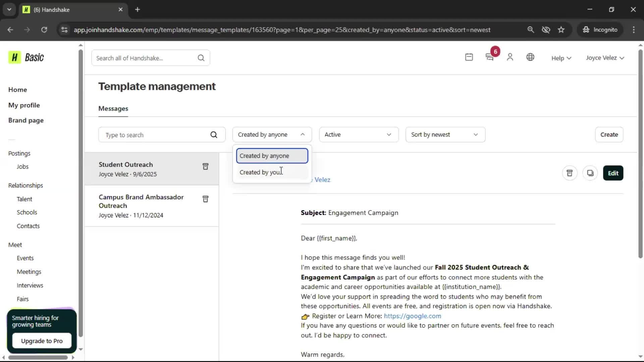Go back in browser history
The image size is (644, 362).
click(10, 30)
